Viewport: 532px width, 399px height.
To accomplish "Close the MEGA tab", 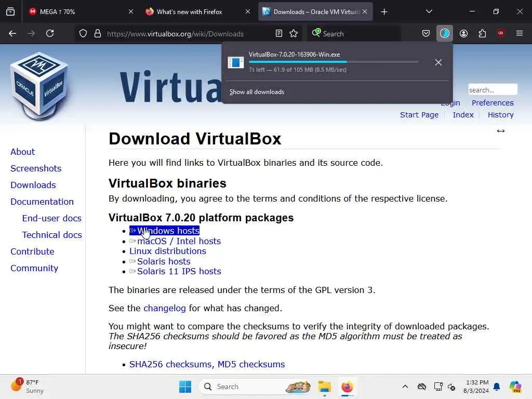I will (131, 11).
